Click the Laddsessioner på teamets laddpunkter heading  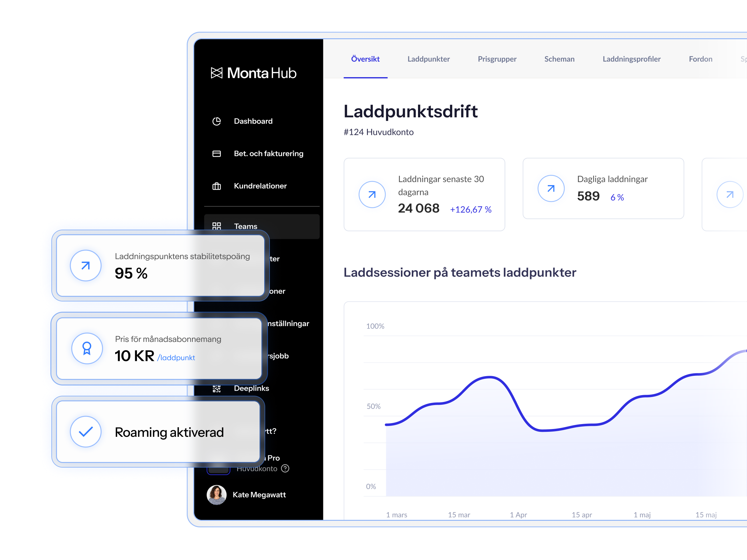click(x=460, y=273)
